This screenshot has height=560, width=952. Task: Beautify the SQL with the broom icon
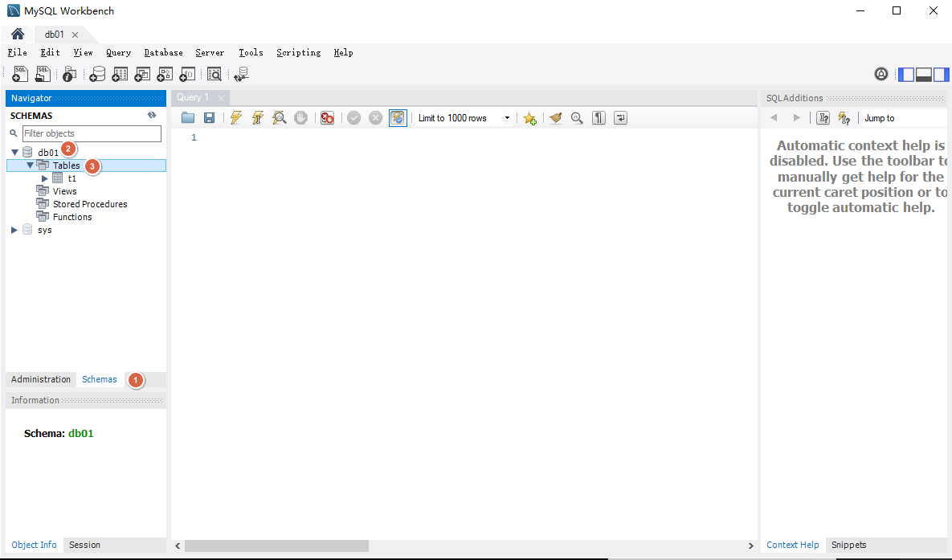[556, 118]
